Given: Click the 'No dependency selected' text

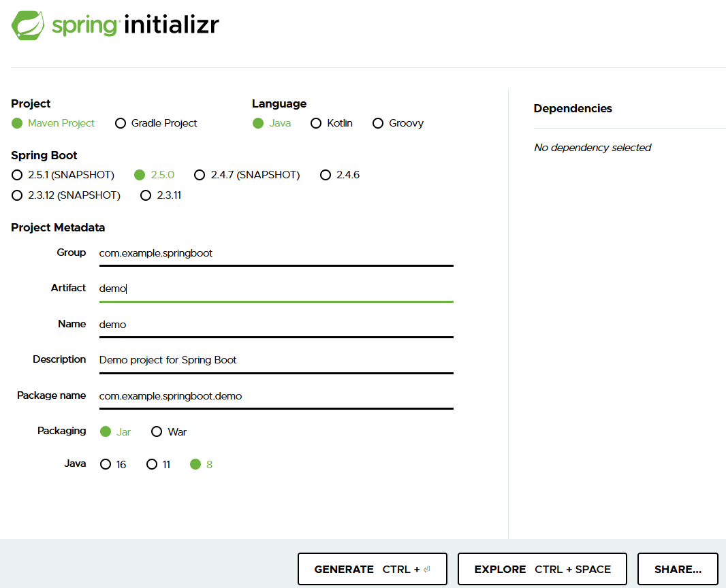Looking at the screenshot, I should pos(593,148).
